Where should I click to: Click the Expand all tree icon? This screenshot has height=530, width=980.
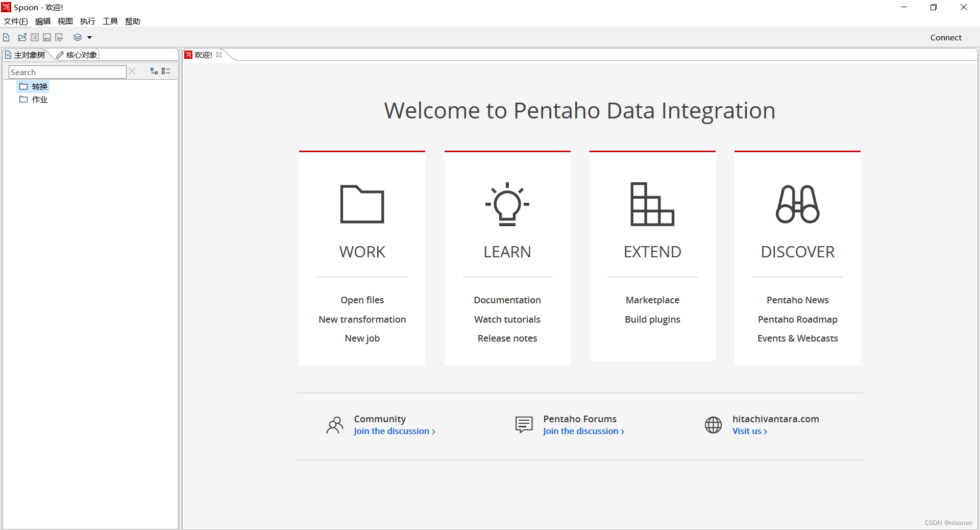[154, 71]
